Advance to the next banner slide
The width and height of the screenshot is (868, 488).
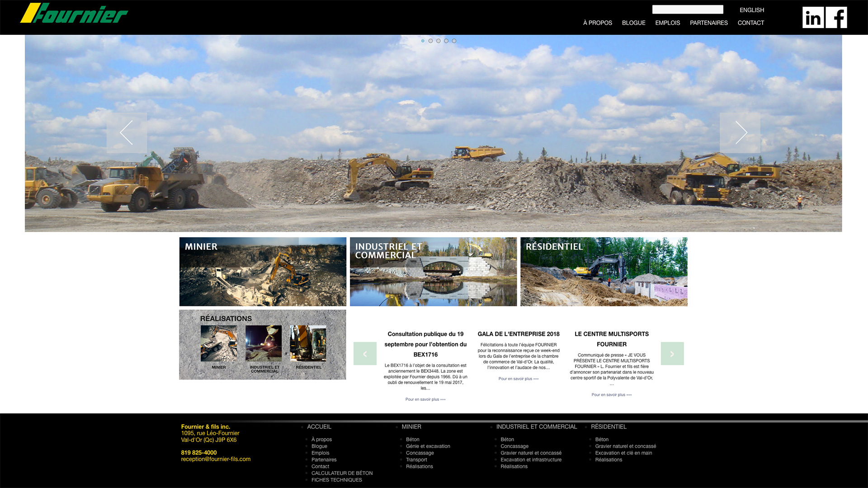[741, 132]
